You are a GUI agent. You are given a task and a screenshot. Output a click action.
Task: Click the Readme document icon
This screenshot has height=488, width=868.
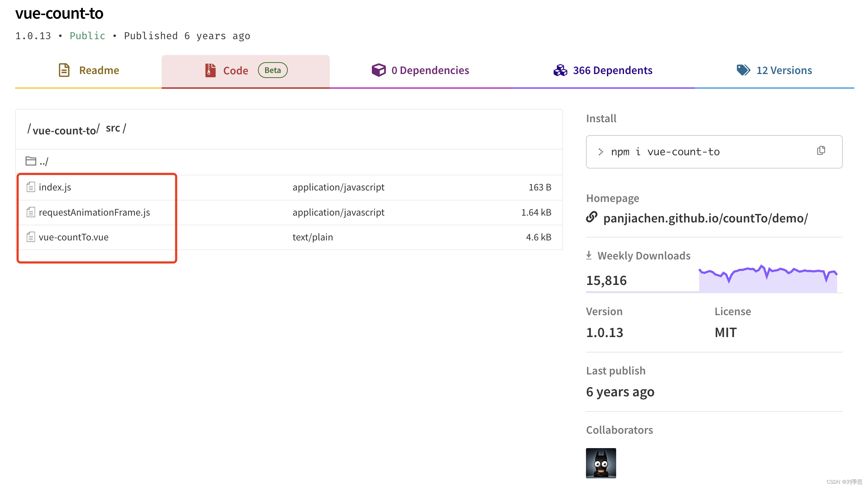point(64,70)
